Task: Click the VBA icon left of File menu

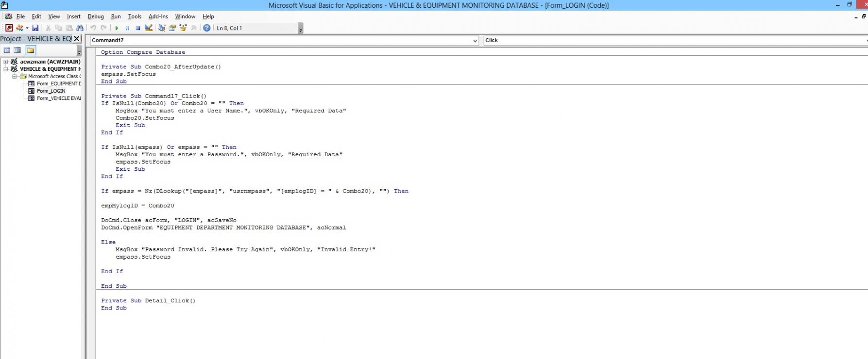Action: 8,16
